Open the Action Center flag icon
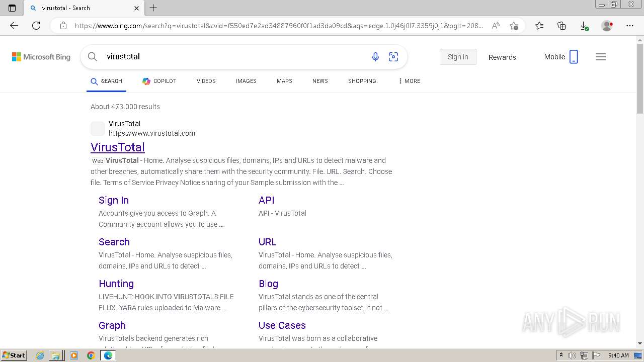Image resolution: width=644 pixels, height=362 pixels. tap(595, 355)
